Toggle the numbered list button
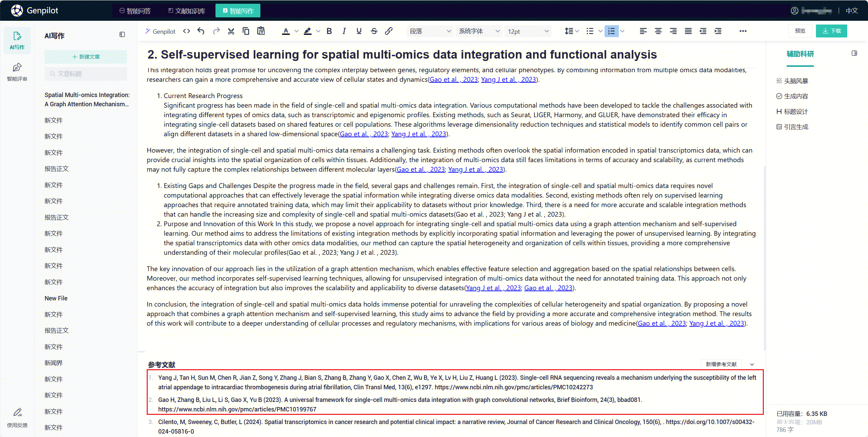This screenshot has width=868, height=437. tap(611, 31)
